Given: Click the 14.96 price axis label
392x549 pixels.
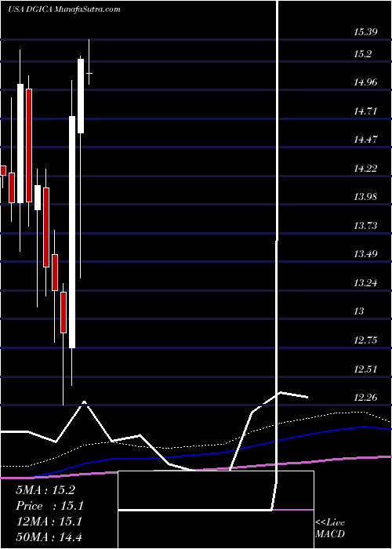Looking at the screenshot, I should pyautogui.click(x=365, y=82).
